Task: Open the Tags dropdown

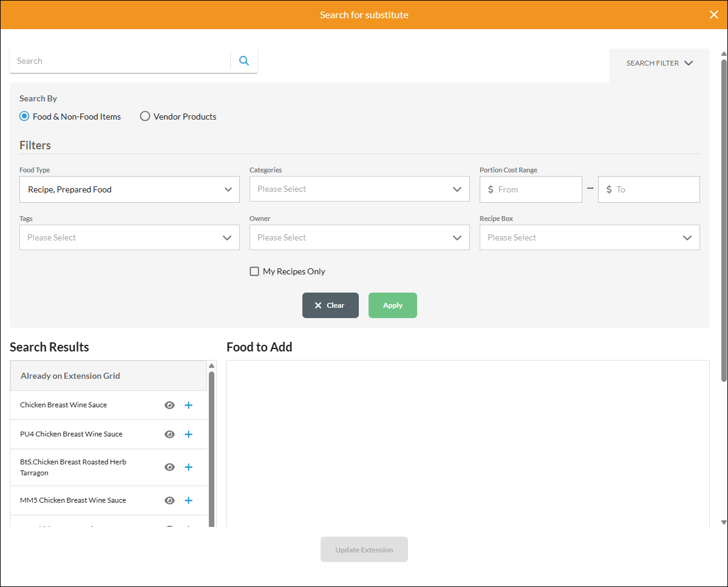Action: pos(129,237)
